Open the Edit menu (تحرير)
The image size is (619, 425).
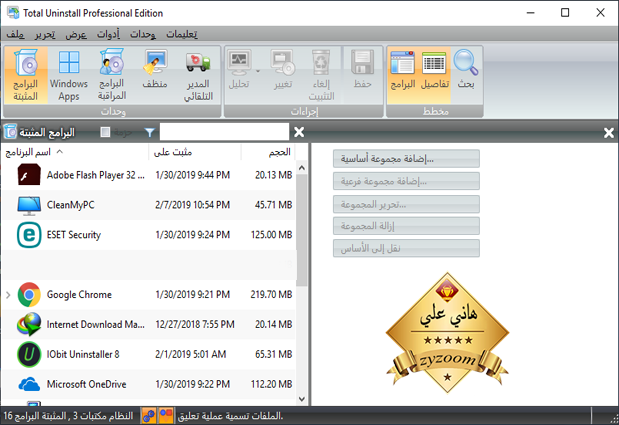(45, 34)
